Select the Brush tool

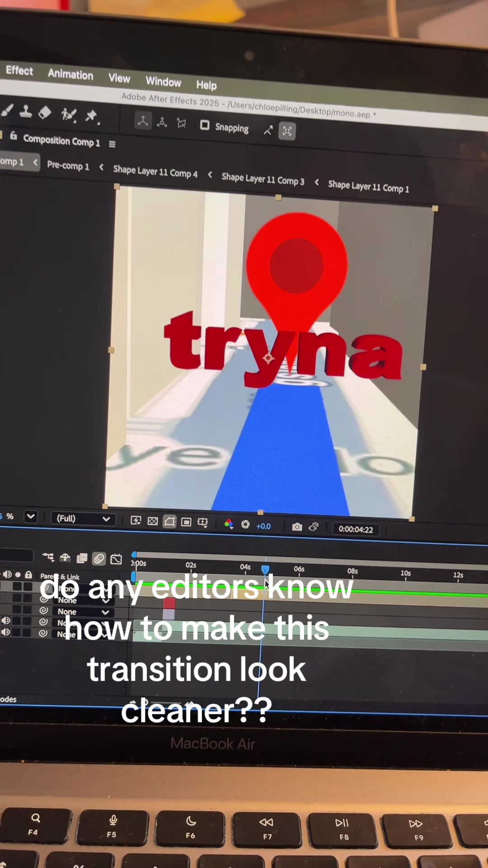tap(6, 110)
